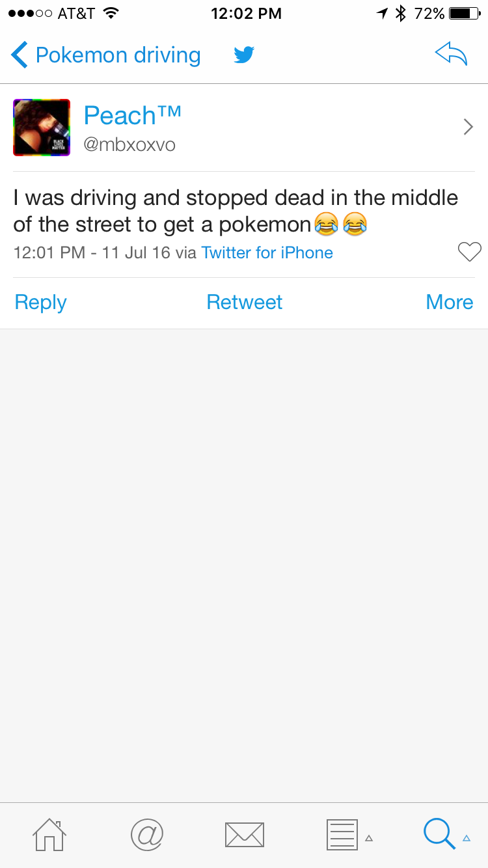Go back to Pokemon driving search
488x868 pixels.
tap(106, 55)
